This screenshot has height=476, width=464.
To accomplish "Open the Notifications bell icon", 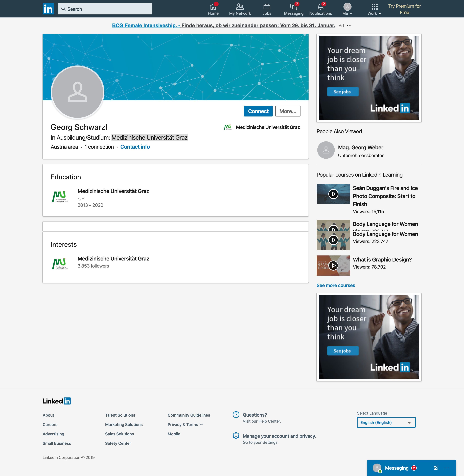I will [x=320, y=9].
